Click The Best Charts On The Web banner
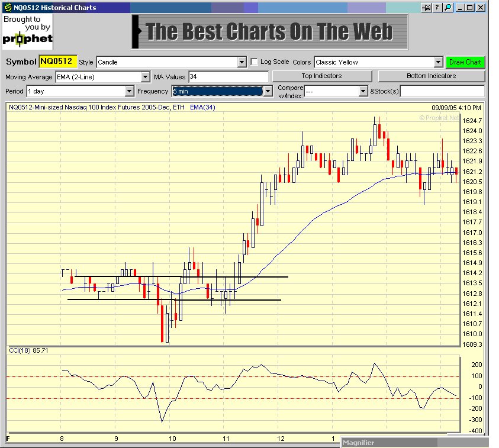This screenshot has height=448, width=499. click(269, 32)
